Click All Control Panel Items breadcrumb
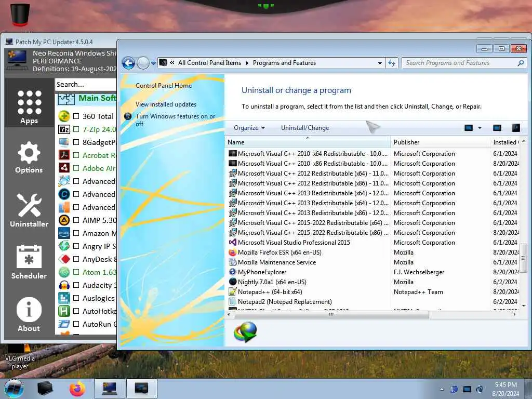The image size is (532, 399). click(209, 63)
